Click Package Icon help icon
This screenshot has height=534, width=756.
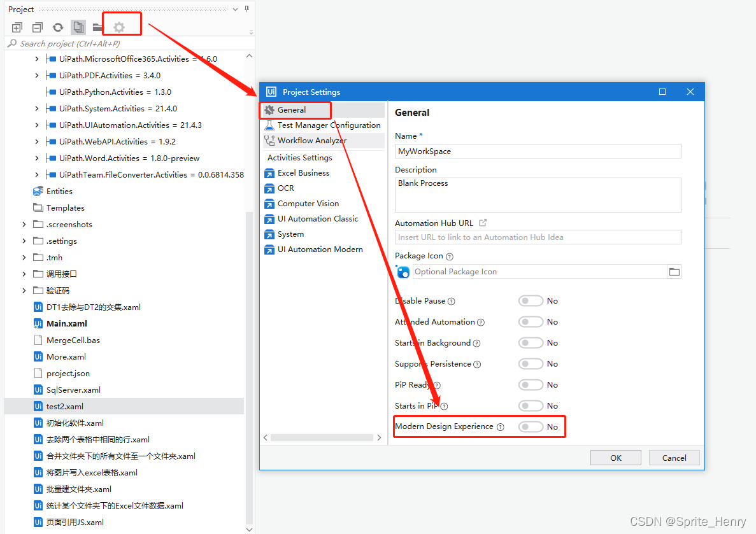tap(450, 256)
